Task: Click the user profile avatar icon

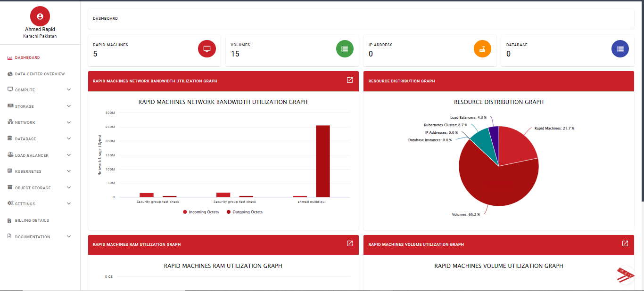Action: [x=40, y=16]
